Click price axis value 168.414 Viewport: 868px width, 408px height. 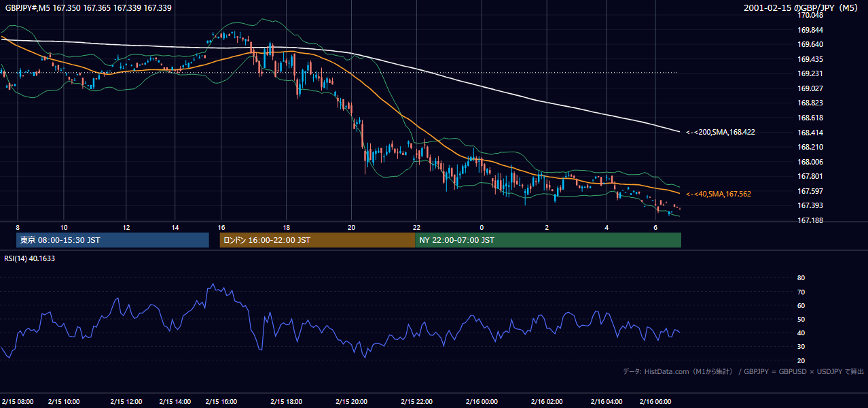tap(810, 133)
